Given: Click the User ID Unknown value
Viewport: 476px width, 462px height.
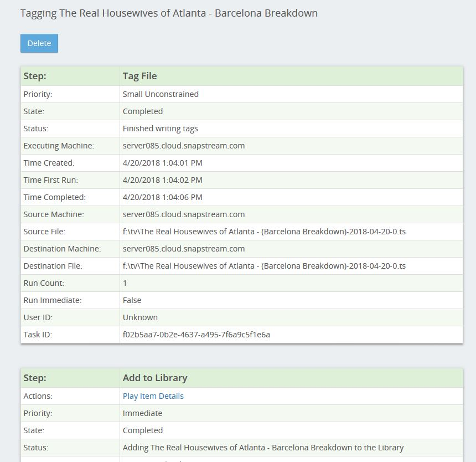Looking at the screenshot, I should click(140, 317).
